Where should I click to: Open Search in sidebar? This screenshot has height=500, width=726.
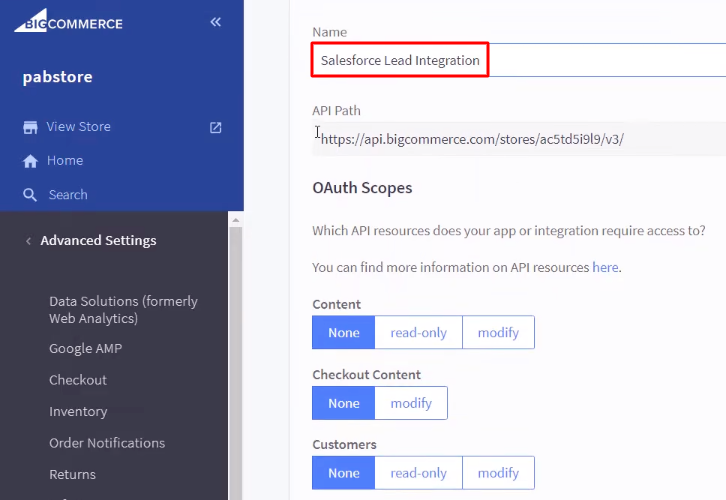click(68, 194)
